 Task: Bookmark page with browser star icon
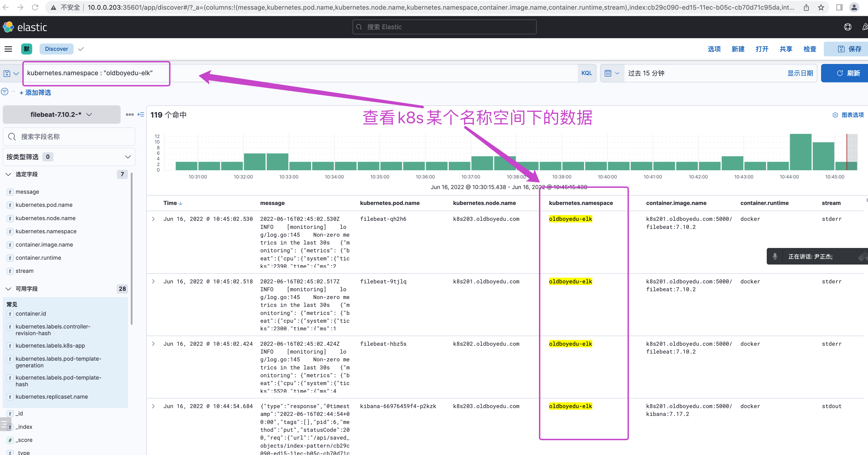click(x=821, y=7)
